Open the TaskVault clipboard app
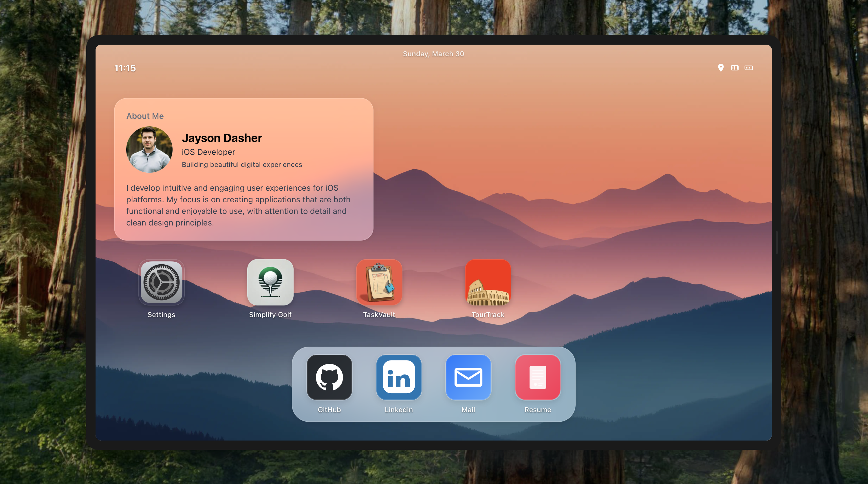The image size is (868, 484). tap(379, 282)
